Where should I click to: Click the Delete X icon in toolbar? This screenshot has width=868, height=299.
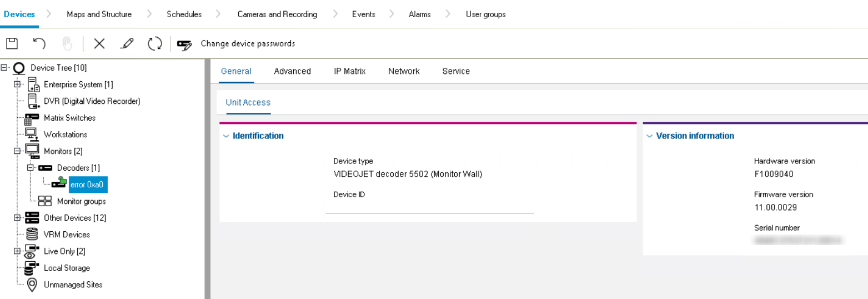[x=99, y=43]
